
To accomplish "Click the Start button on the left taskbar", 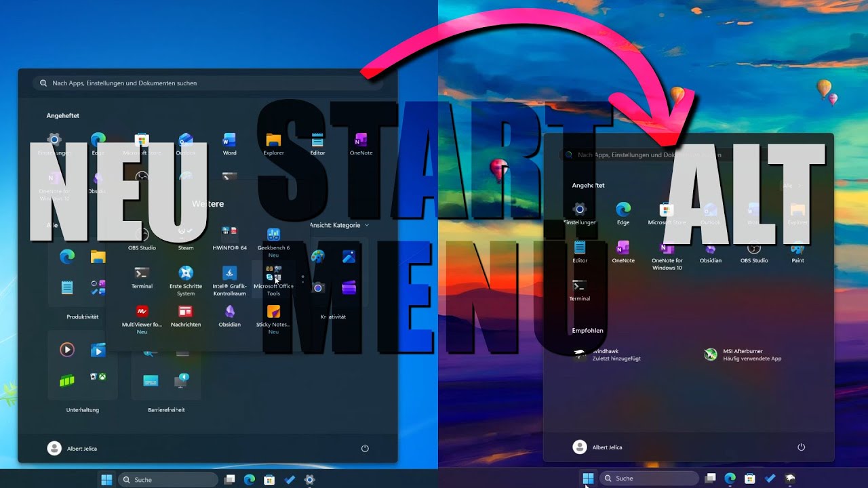I will coord(106,480).
